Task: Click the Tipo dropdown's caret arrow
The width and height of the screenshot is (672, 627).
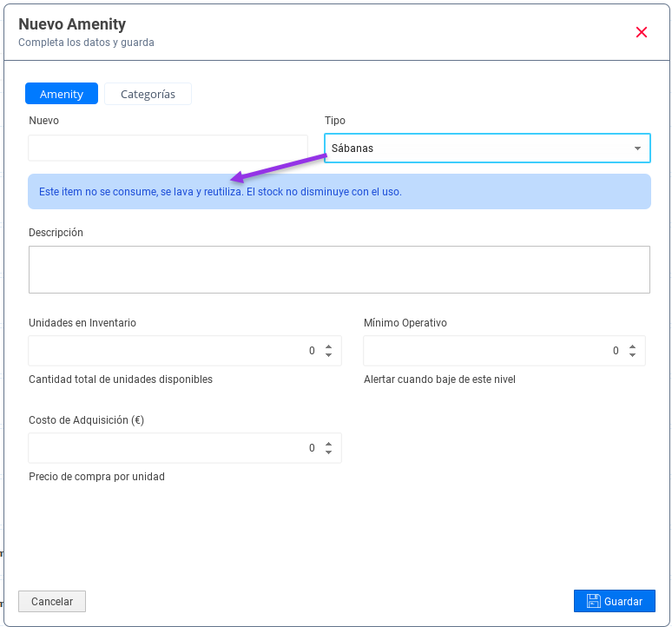Action: point(638,148)
